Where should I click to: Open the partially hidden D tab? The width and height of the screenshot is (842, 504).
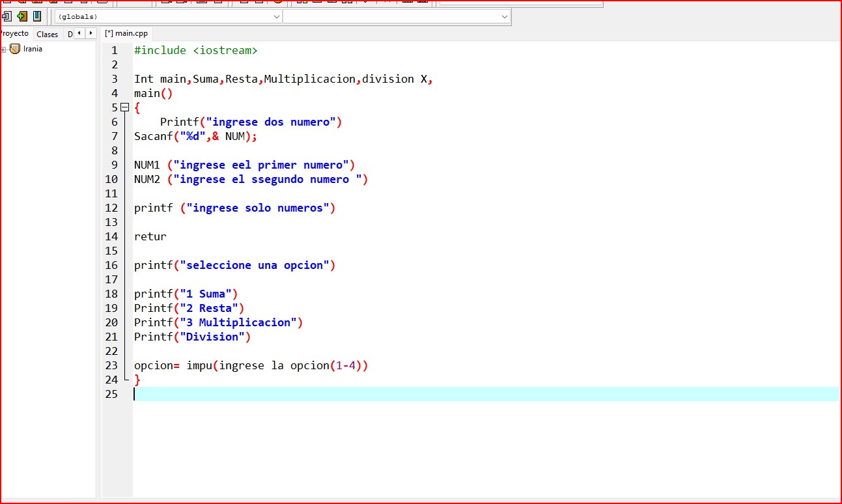tap(70, 35)
